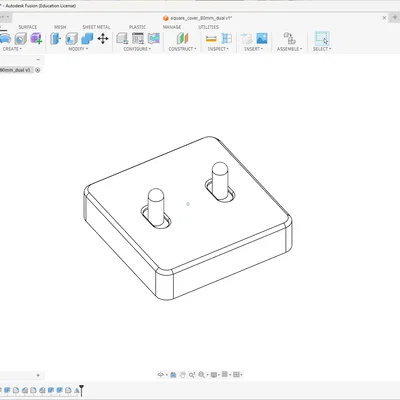
Task: Open the SELECT dropdown
Action: click(x=322, y=49)
